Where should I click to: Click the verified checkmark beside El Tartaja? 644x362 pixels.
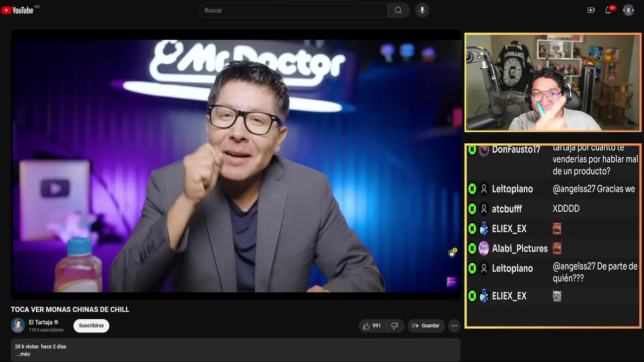(56, 322)
